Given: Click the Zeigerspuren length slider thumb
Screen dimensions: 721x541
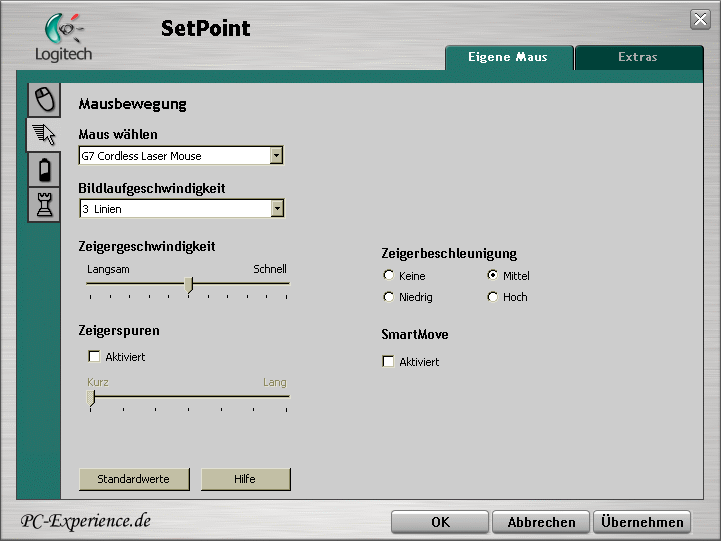Looking at the screenshot, I should pyautogui.click(x=91, y=398).
